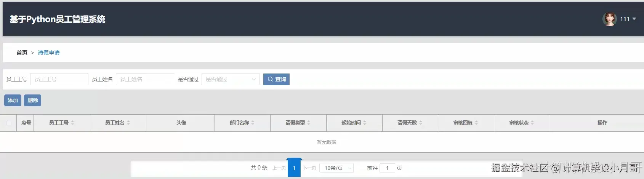Click the 头像 column header
Viewport: 644px width, 179px height.
click(x=181, y=123)
